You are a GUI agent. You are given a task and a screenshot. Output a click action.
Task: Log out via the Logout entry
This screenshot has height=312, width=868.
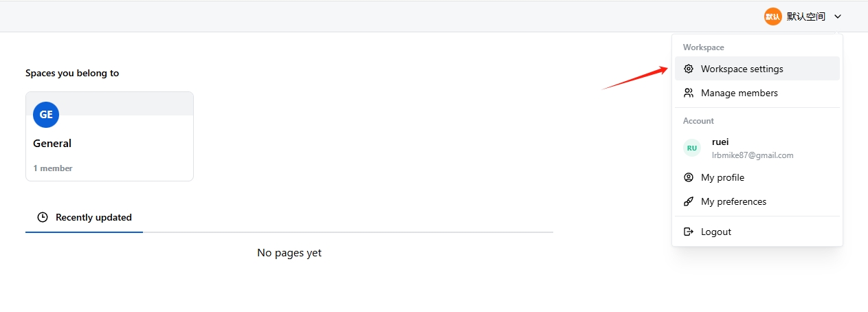716,232
